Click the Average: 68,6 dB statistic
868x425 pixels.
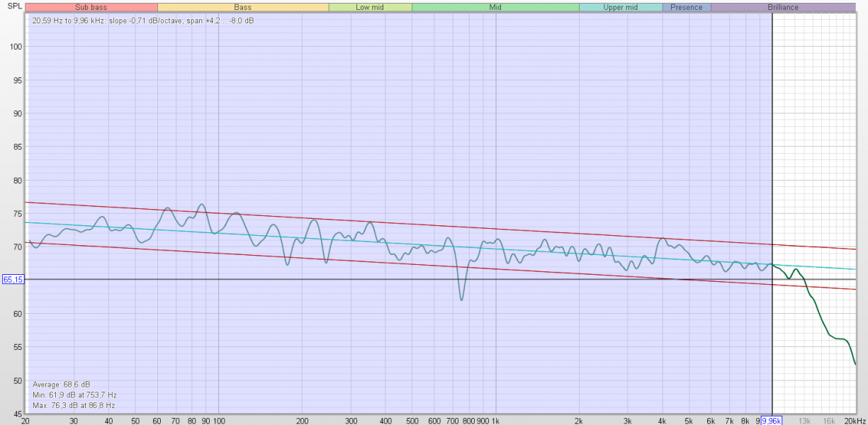pyautogui.click(x=61, y=384)
